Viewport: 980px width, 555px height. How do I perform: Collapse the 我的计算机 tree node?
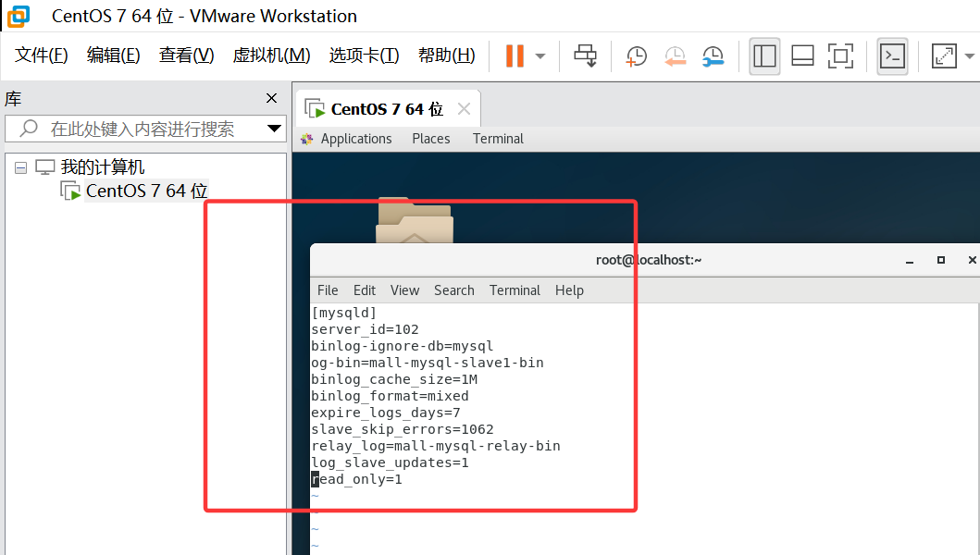click(20, 167)
